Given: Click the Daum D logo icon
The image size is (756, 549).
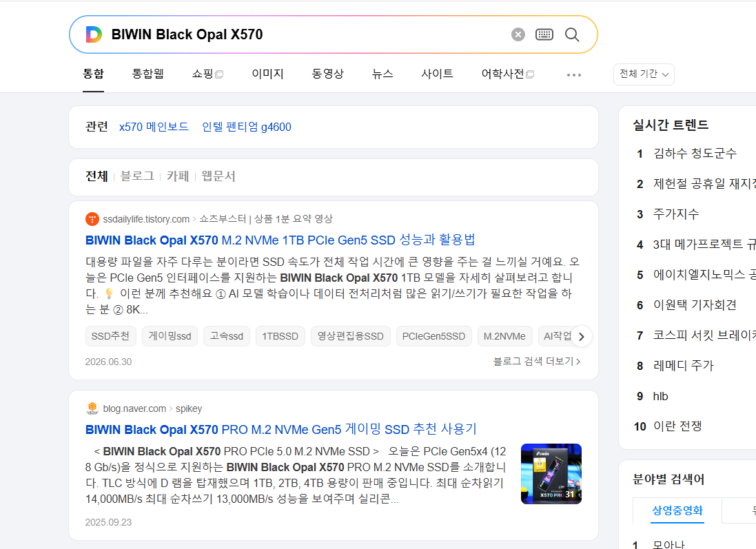Looking at the screenshot, I should (94, 34).
